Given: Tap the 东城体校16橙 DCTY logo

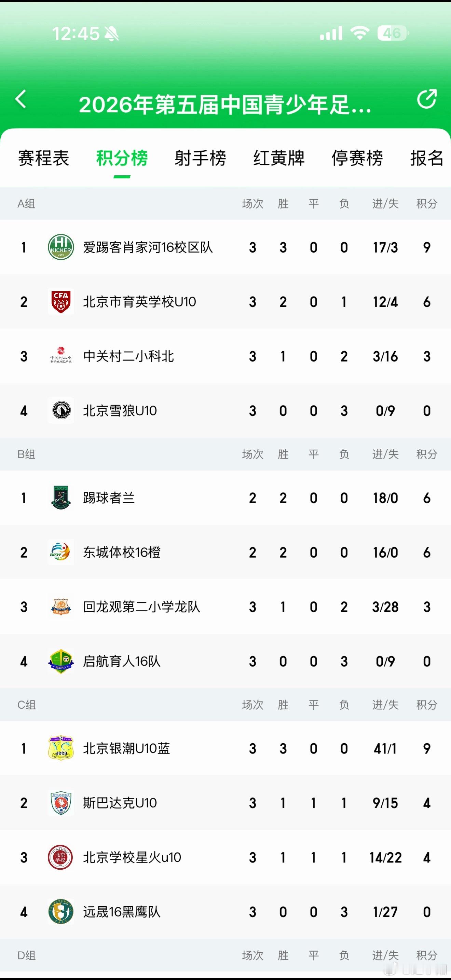Looking at the screenshot, I should point(61,552).
